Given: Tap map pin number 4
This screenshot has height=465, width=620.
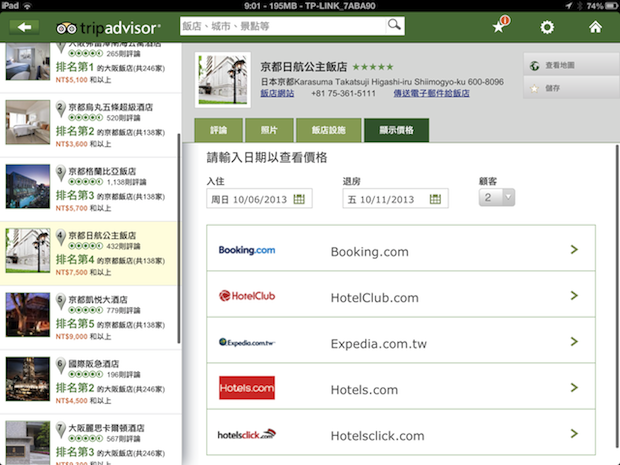Looking at the screenshot, I should tap(60, 237).
